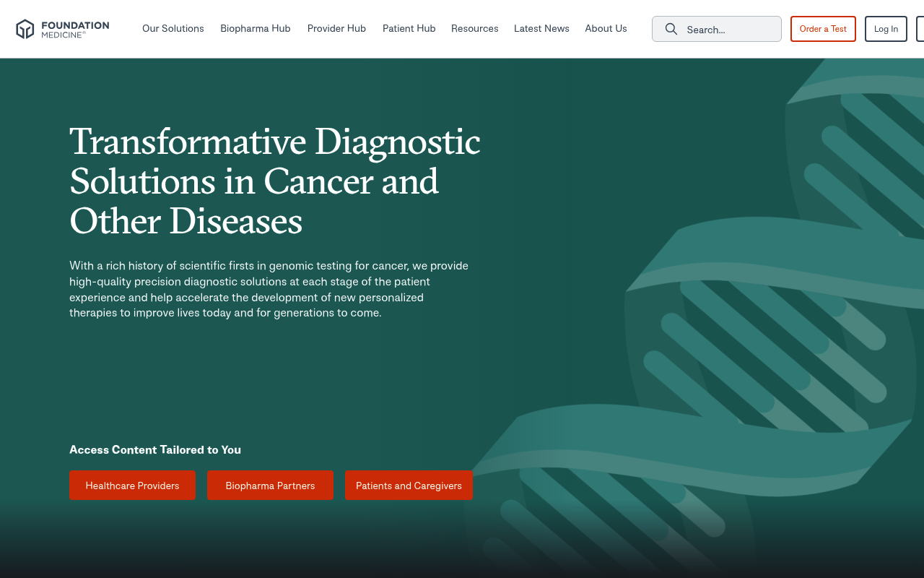Click the Log In button
Screen dimensions: 924x578
886,29
